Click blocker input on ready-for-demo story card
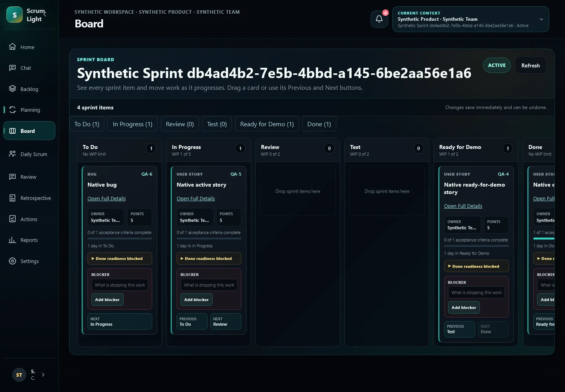Viewport: 565px width, 392px height. click(x=476, y=292)
